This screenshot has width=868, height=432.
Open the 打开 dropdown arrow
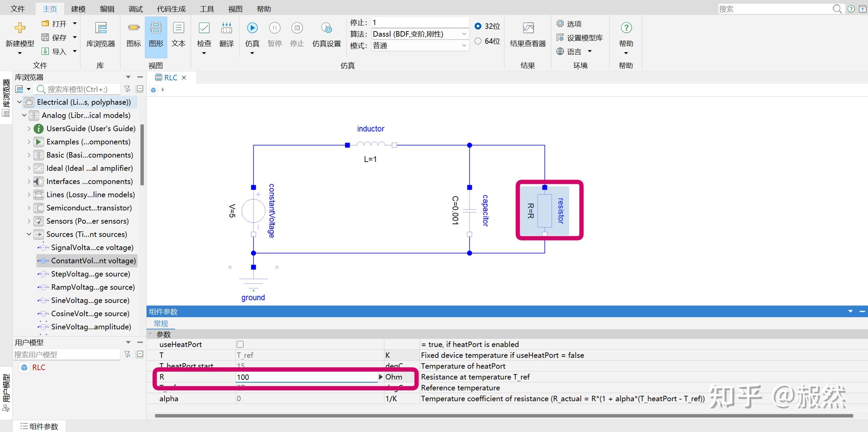(75, 23)
